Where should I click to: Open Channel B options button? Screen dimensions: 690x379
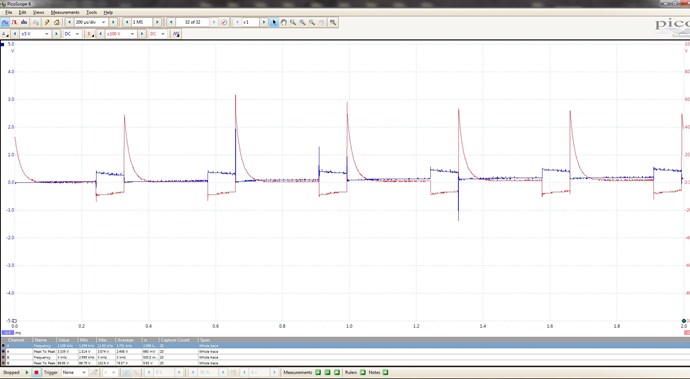coord(90,34)
